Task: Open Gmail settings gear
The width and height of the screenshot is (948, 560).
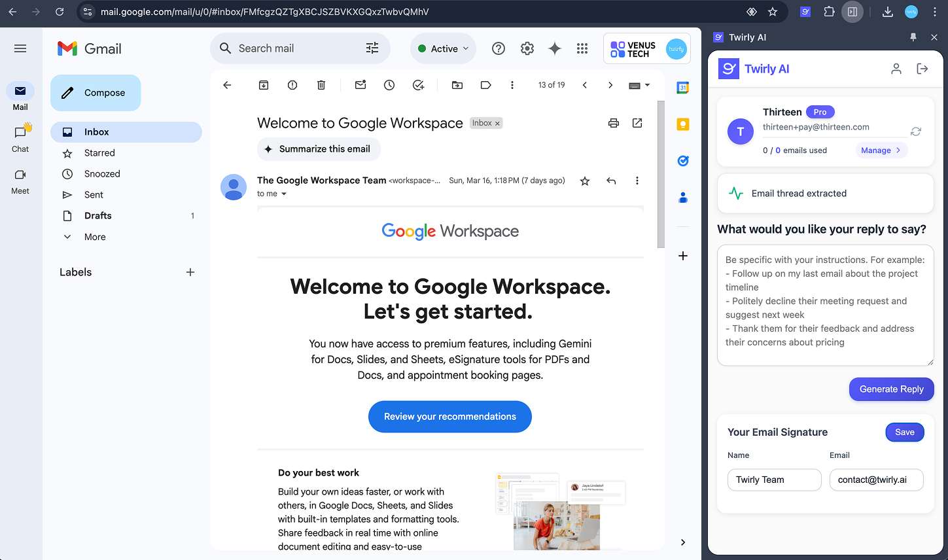Action: coord(527,48)
